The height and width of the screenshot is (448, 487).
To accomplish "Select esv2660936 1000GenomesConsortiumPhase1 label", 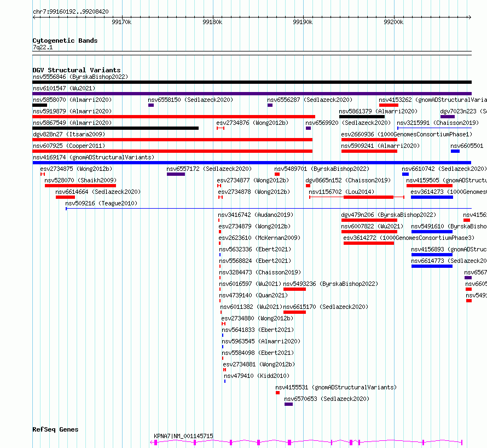I will click(407, 134).
